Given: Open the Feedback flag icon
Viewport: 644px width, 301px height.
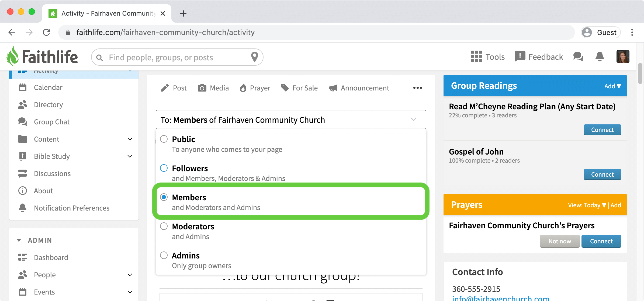Looking at the screenshot, I should coord(520,57).
